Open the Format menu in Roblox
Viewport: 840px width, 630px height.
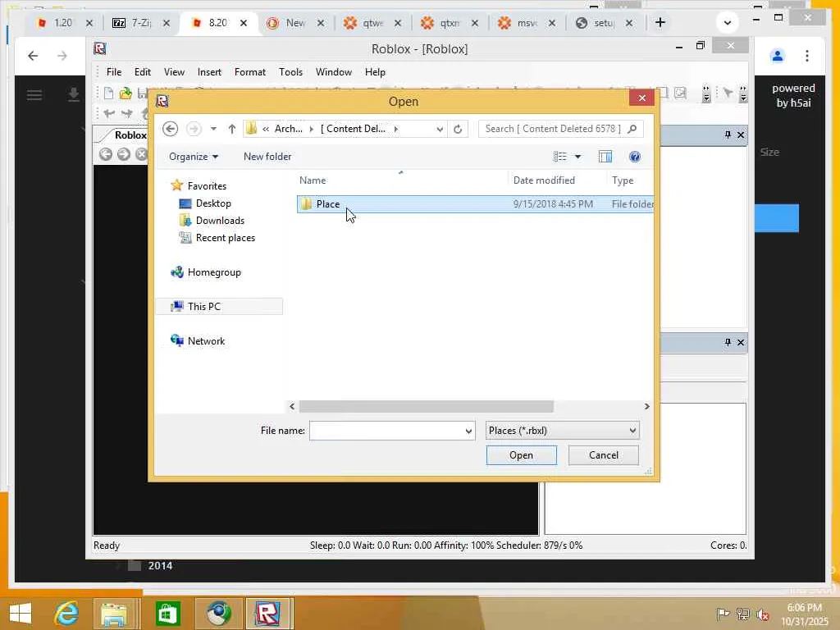[249, 72]
